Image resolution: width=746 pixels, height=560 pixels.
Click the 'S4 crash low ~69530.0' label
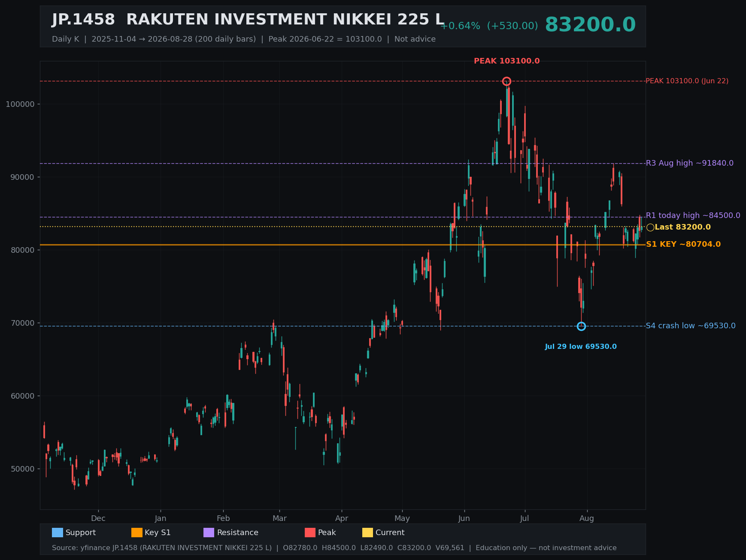pos(691,326)
